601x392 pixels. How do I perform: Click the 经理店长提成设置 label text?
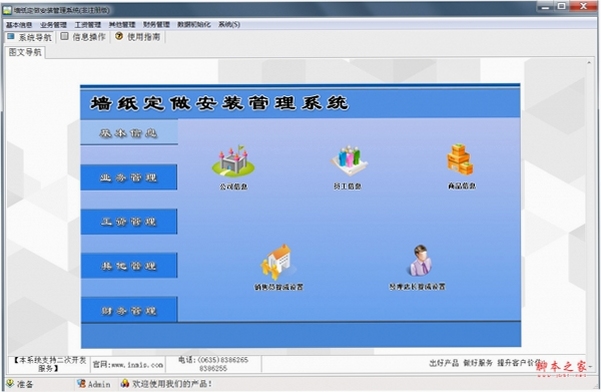[x=417, y=286]
